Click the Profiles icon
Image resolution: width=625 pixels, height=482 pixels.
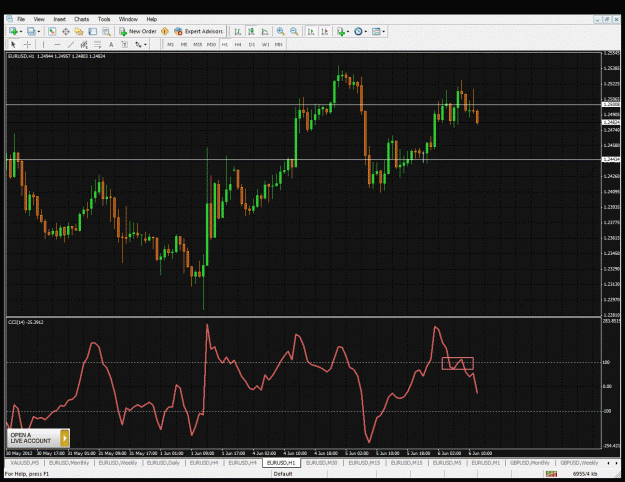(x=31, y=31)
